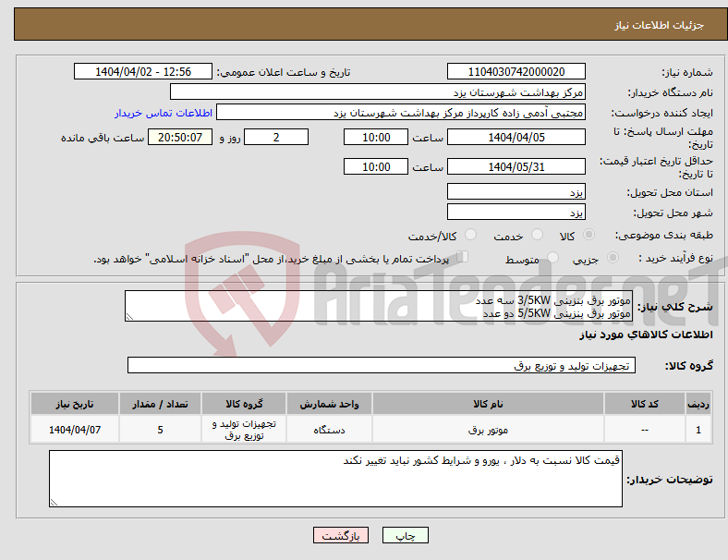Click the price validity time 10:00 field
Image resolution: width=728 pixels, height=560 pixels.
(x=376, y=166)
